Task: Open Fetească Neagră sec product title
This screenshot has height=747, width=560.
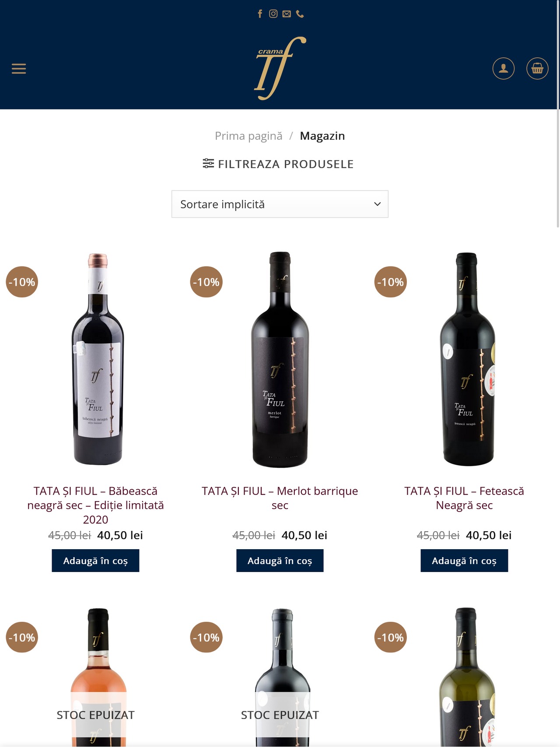Action: click(x=464, y=498)
